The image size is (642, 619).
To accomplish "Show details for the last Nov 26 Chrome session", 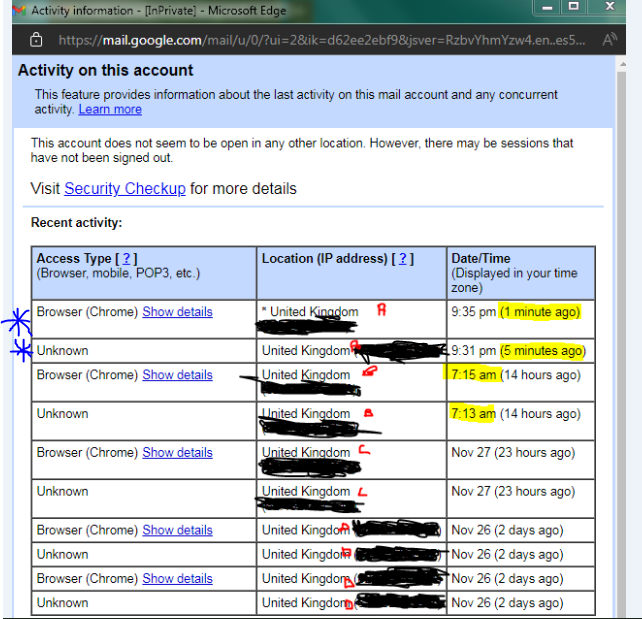I will 177,578.
